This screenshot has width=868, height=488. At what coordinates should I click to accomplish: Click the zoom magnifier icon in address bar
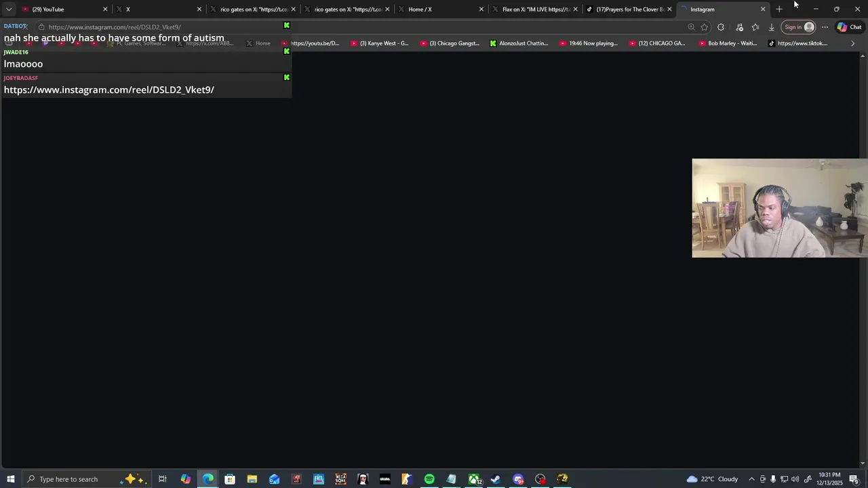pos(691,27)
